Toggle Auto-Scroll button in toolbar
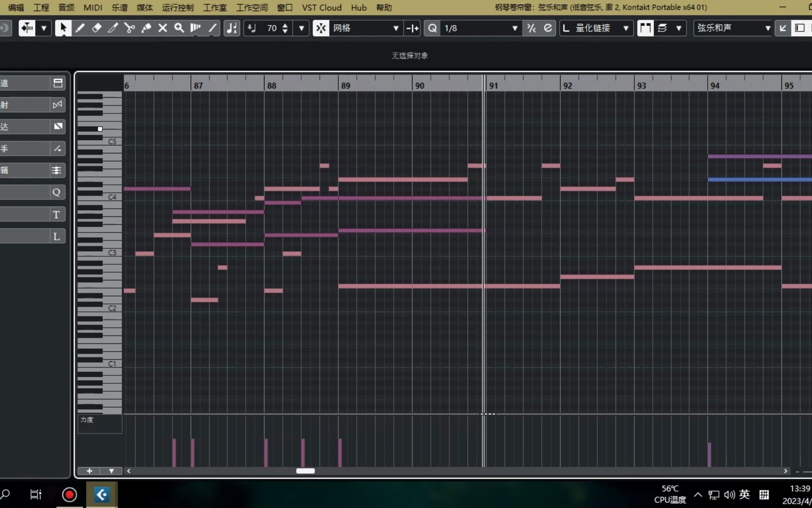 point(27,28)
